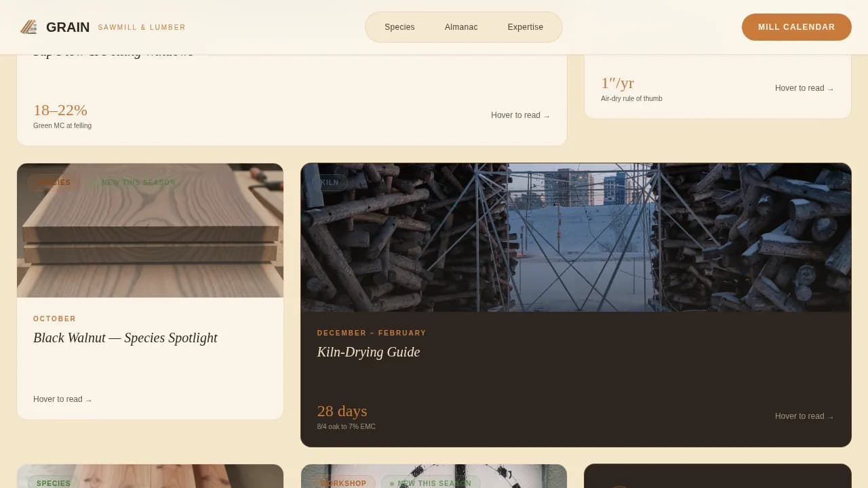868x488 pixels.
Task: Click the 'Sawmill & Lumber' tagline
Action: click(x=142, y=27)
